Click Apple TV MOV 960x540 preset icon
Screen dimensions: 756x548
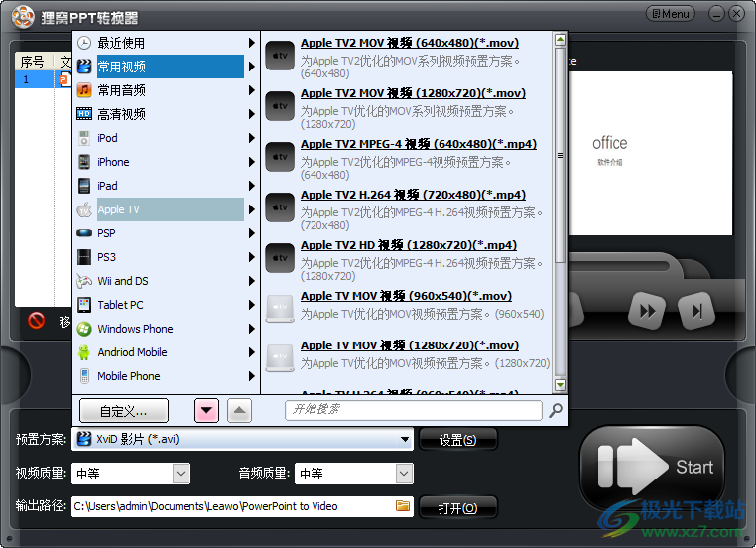coord(280,309)
